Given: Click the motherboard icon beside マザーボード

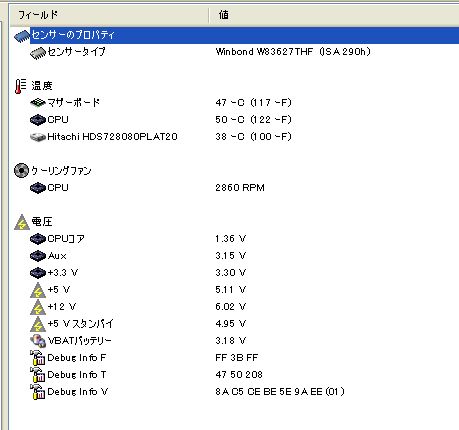Looking at the screenshot, I should pyautogui.click(x=37, y=103).
